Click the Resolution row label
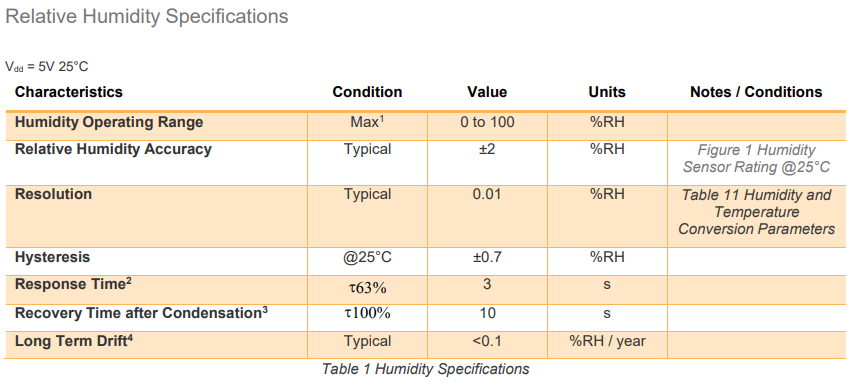The width and height of the screenshot is (855, 386). (x=53, y=194)
